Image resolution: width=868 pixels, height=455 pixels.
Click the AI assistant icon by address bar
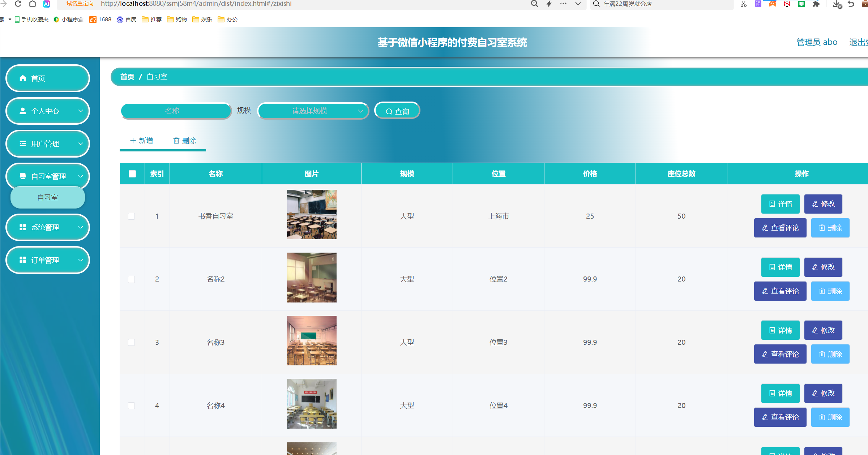coord(47,4)
